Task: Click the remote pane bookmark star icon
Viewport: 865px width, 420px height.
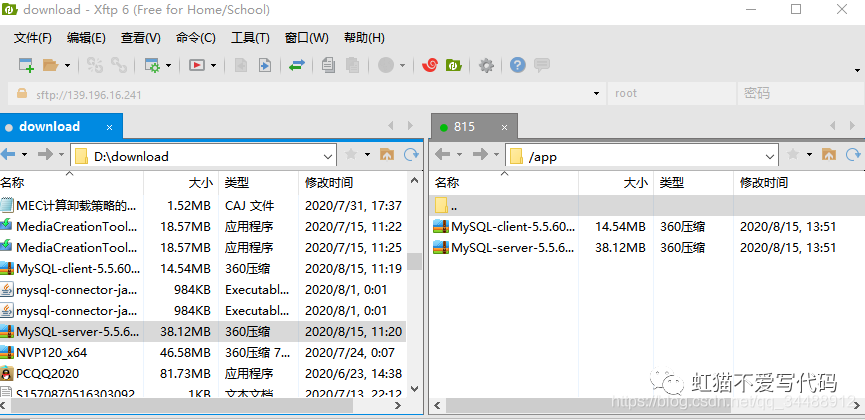Action: click(x=793, y=155)
